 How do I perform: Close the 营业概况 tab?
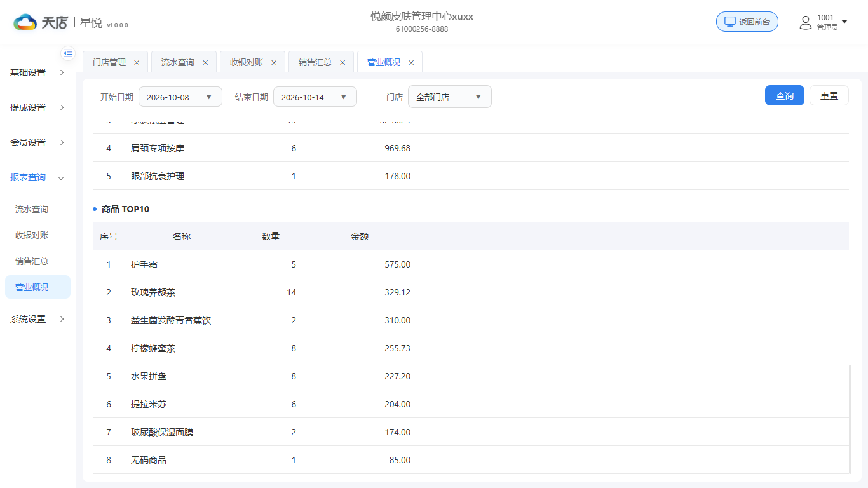pos(411,62)
